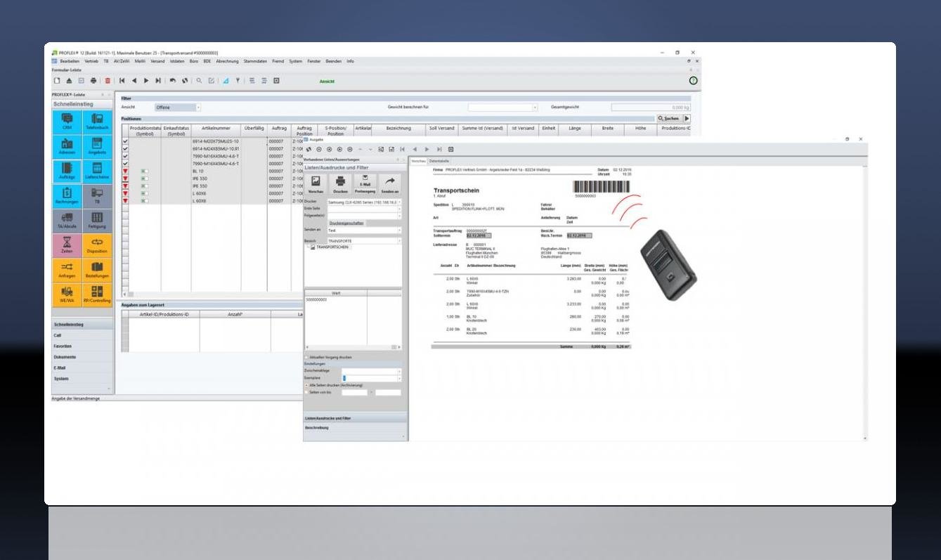Image resolution: width=941 pixels, height=560 pixels.
Task: Click the Gesamtgewicht field
Action: [x=651, y=108]
